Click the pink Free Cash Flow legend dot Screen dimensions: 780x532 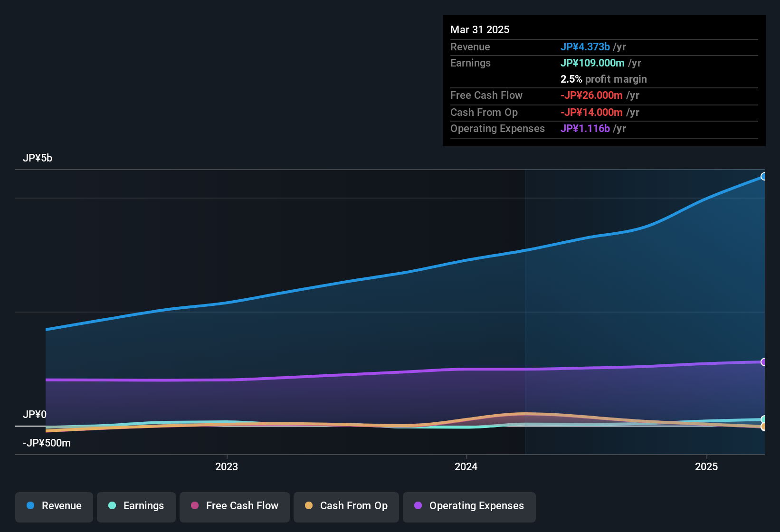(195, 505)
